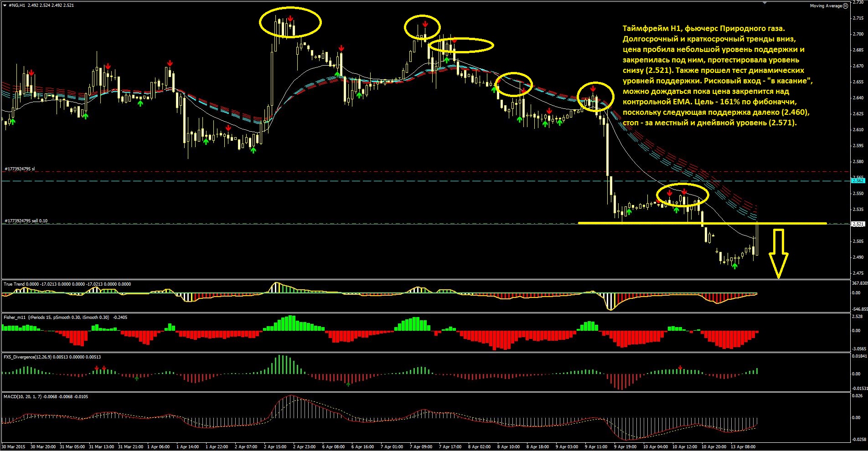868x451 pixels.
Task: Click the 2.562 price tag on the axis
Action: click(858, 181)
